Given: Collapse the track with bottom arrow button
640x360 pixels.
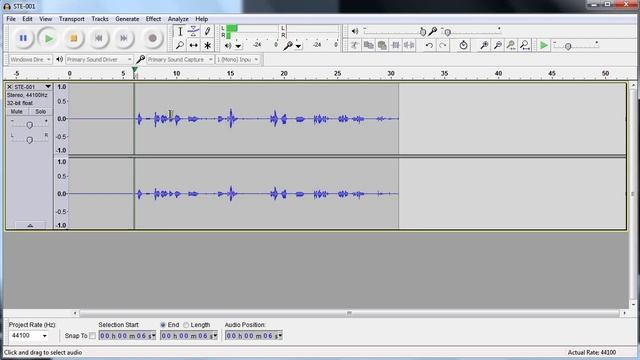Looking at the screenshot, I should pos(30,226).
